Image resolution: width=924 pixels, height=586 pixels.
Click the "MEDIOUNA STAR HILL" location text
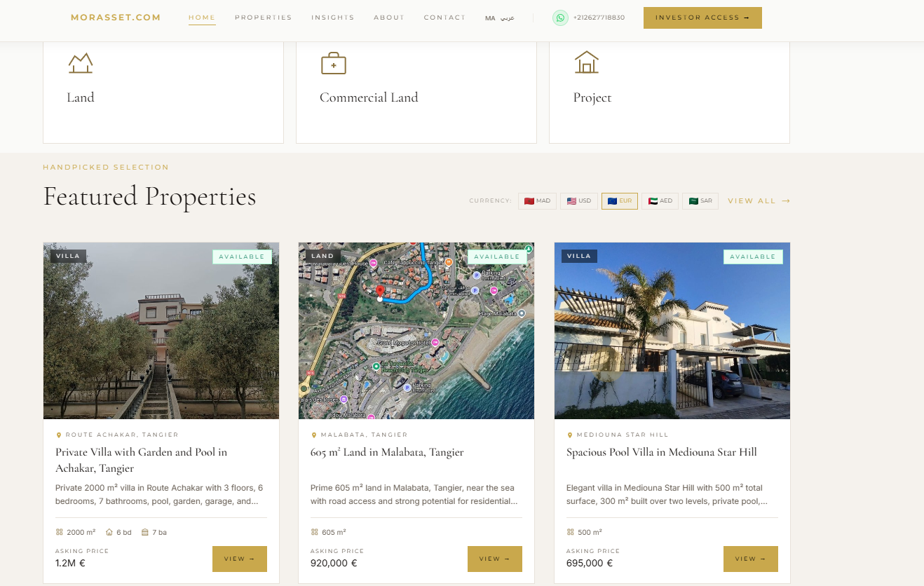623,435
